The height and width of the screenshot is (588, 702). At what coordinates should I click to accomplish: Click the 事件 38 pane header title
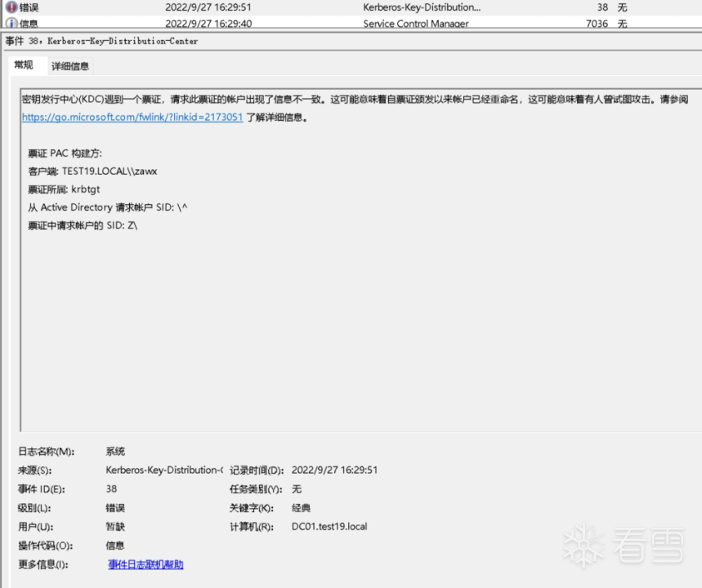pos(101,41)
